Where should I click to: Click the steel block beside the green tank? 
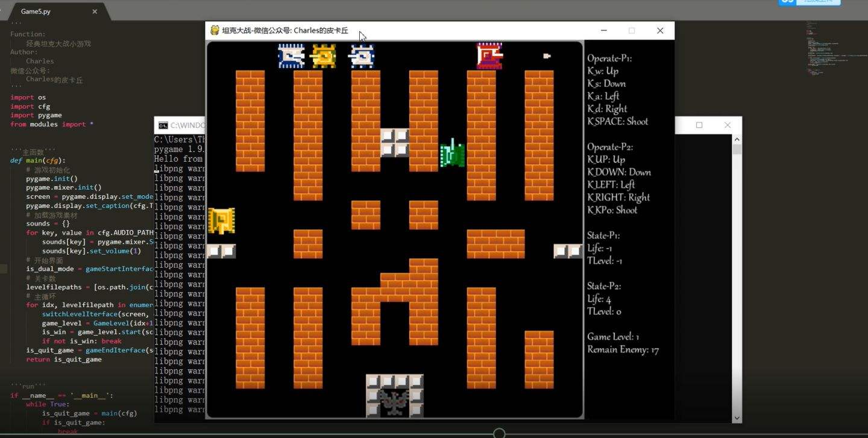395,143
